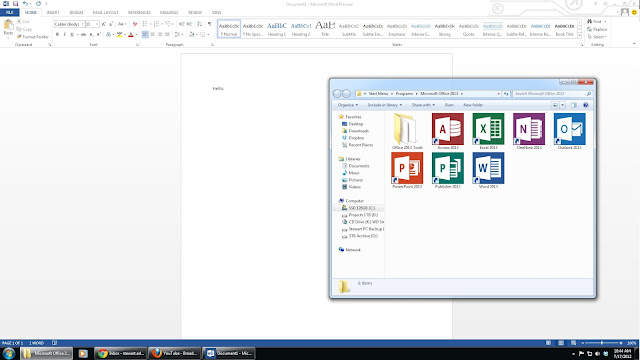The image size is (640, 360).
Task: Click the Subscript icon
Action: pyautogui.click(x=91, y=35)
